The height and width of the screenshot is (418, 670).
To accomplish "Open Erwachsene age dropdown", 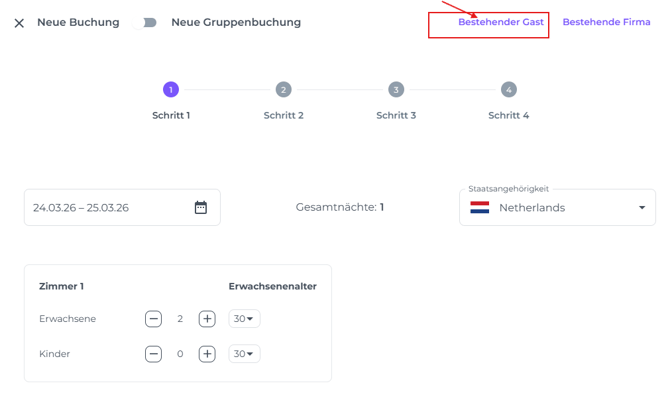I will (x=243, y=319).
